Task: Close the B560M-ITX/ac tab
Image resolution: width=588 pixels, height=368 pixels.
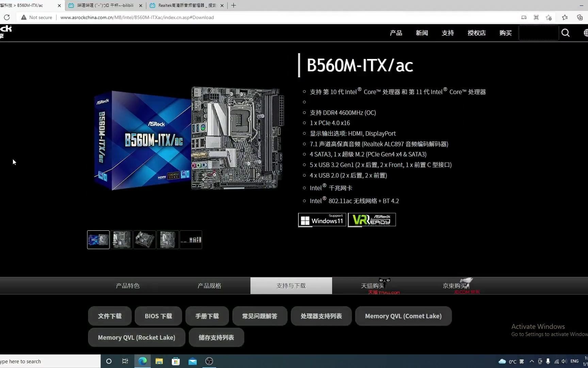Action: (x=59, y=5)
